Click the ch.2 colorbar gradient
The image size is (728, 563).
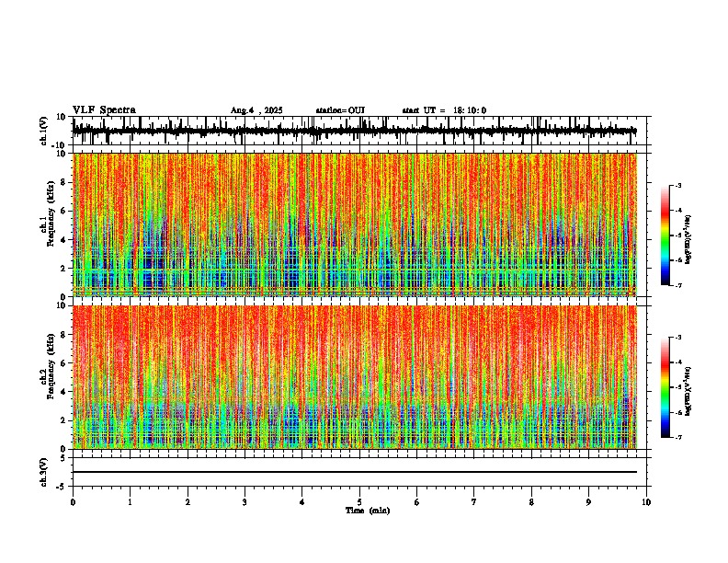click(665, 387)
